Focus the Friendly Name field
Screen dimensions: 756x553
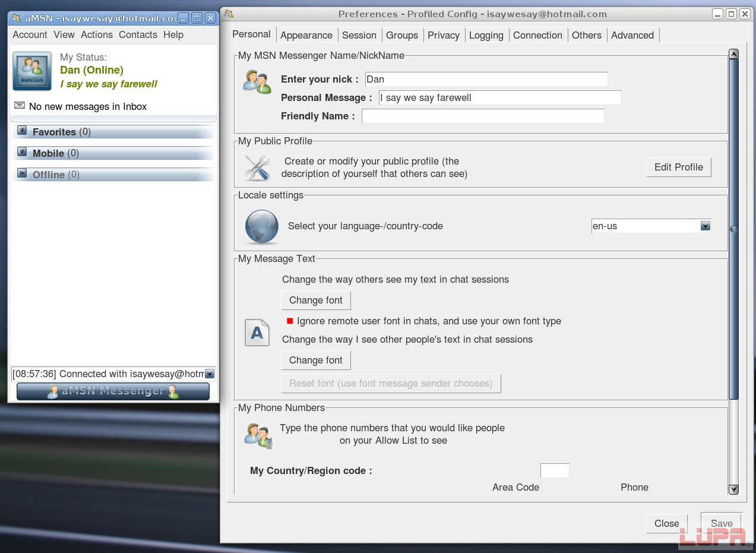click(483, 116)
